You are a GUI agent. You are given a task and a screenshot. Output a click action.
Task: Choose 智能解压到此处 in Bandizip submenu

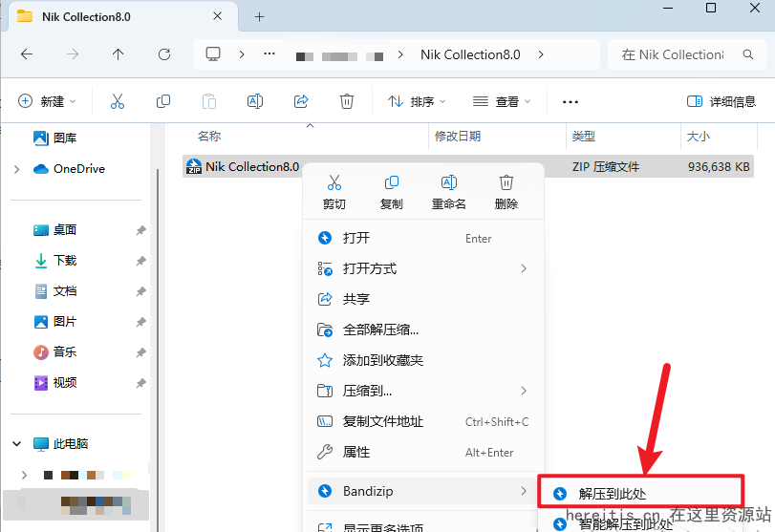640,523
